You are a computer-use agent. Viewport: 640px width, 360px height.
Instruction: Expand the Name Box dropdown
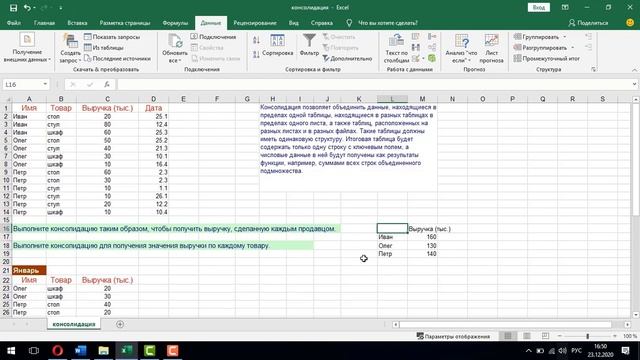[45, 84]
